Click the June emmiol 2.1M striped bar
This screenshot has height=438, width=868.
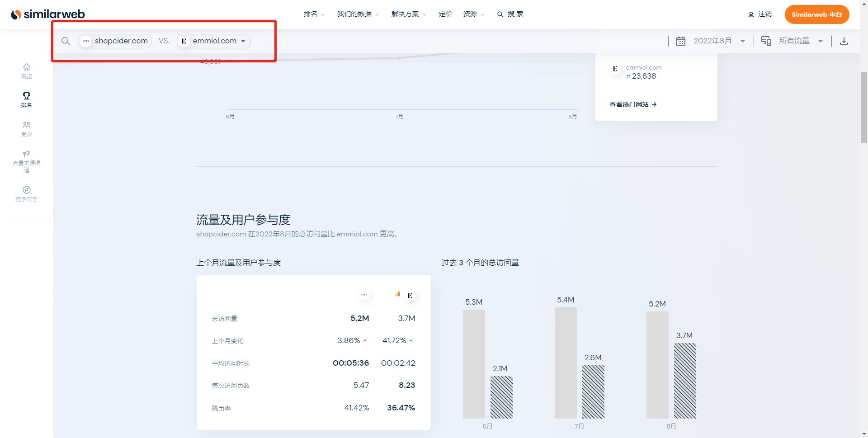tap(501, 397)
